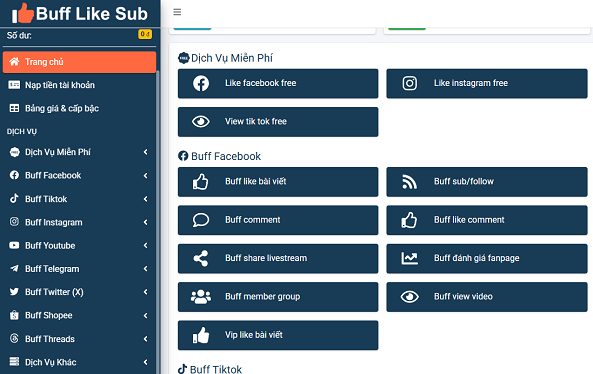Click the card icon beside Nạp tiền tài khoản
Screen dimensions: 593x374
(x=14, y=85)
